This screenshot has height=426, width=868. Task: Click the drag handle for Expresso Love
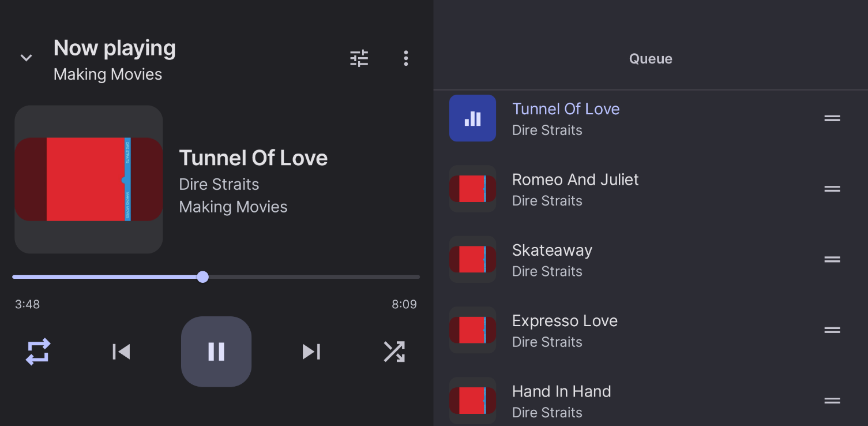tap(832, 330)
